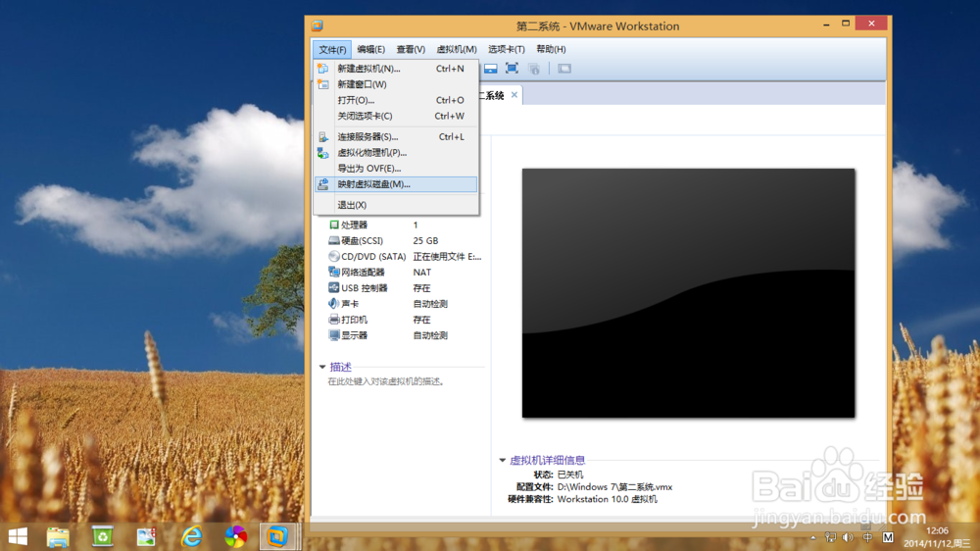
Task: Click the 新建虚拟机 menu entry icon
Action: 323,69
